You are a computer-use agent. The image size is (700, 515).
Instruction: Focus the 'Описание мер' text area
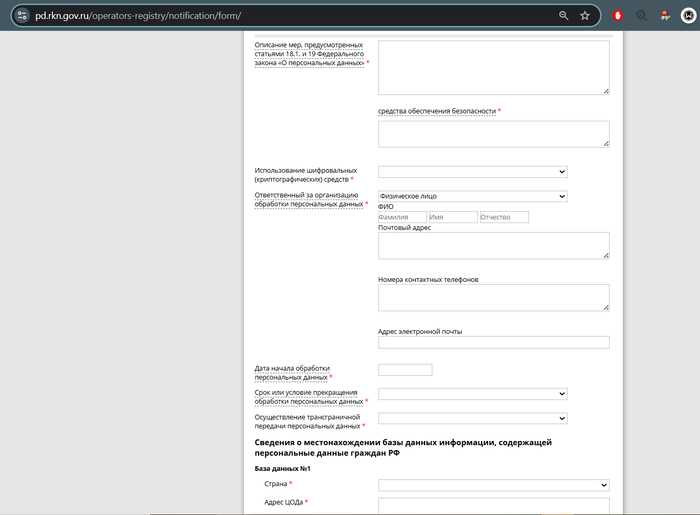click(x=494, y=67)
